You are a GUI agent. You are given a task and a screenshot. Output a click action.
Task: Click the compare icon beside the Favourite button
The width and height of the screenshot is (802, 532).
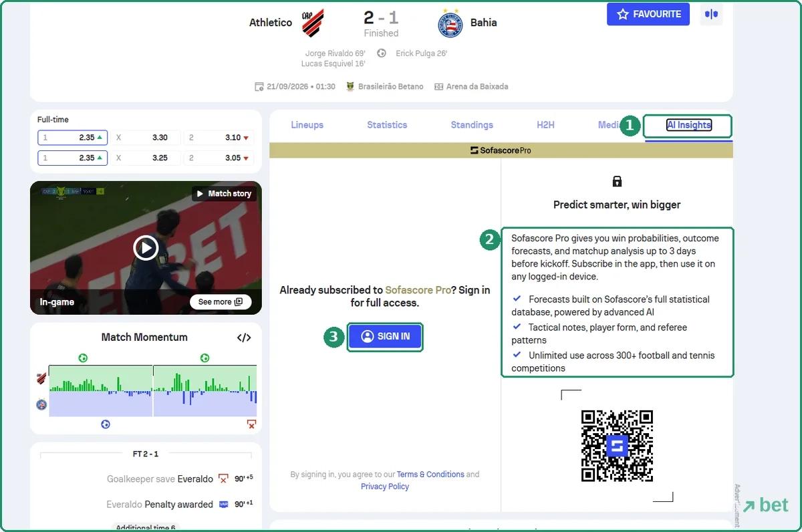711,14
